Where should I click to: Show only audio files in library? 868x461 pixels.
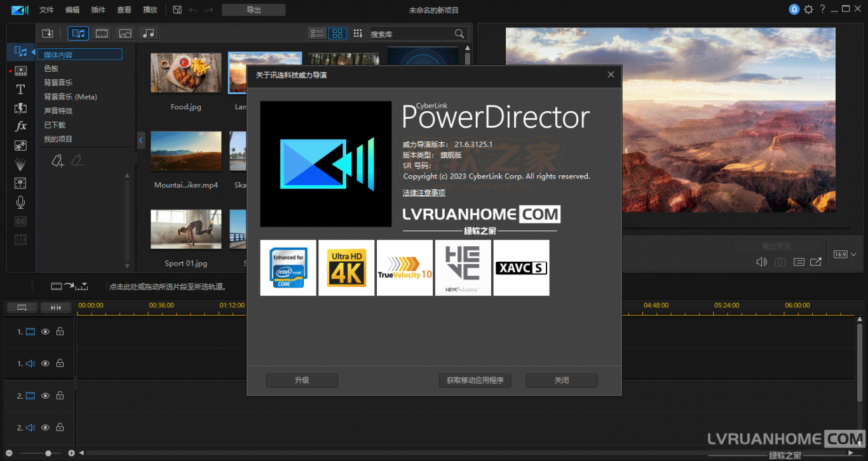pyautogui.click(x=148, y=33)
